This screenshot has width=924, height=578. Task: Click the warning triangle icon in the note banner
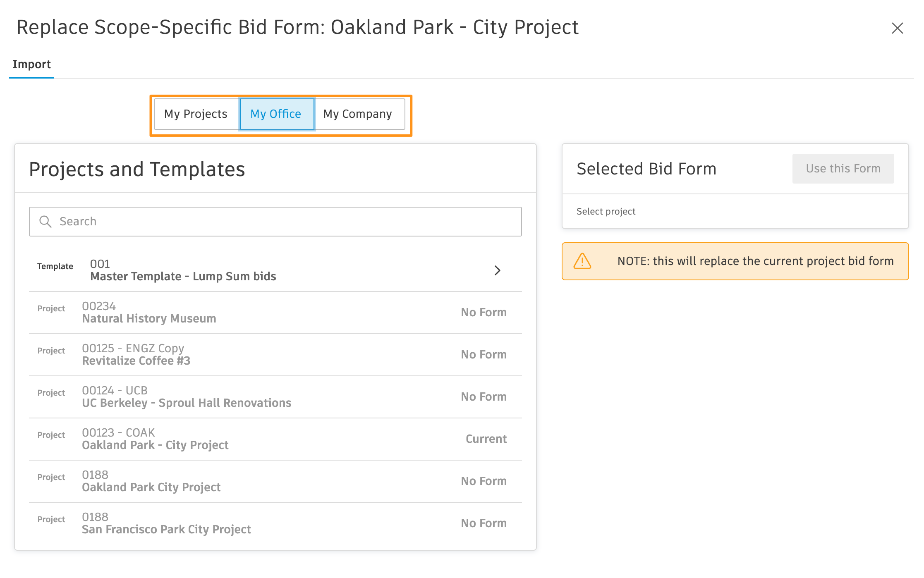click(x=582, y=261)
